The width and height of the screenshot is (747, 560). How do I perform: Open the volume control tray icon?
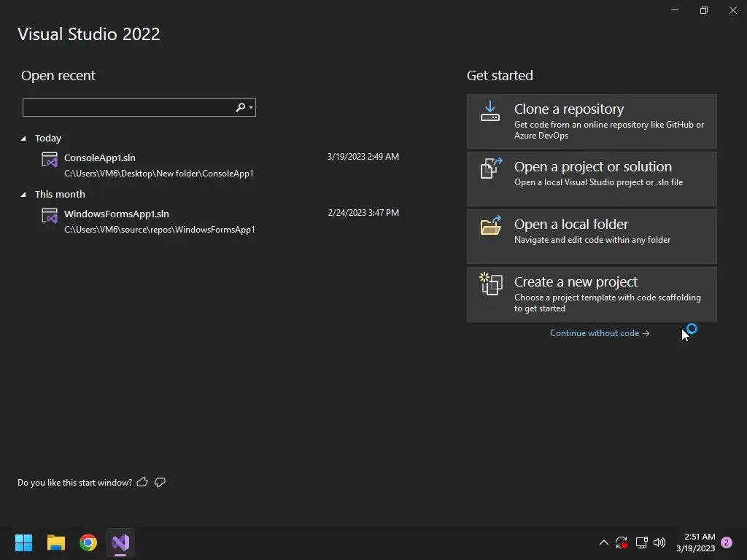[x=659, y=542]
